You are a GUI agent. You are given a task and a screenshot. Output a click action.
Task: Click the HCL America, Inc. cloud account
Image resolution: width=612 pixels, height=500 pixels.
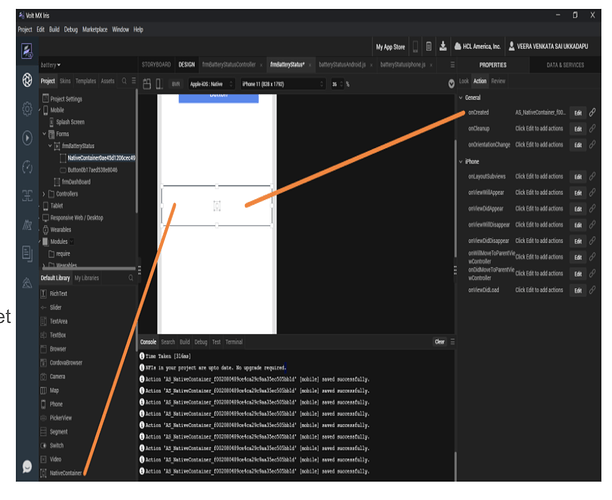click(x=477, y=46)
